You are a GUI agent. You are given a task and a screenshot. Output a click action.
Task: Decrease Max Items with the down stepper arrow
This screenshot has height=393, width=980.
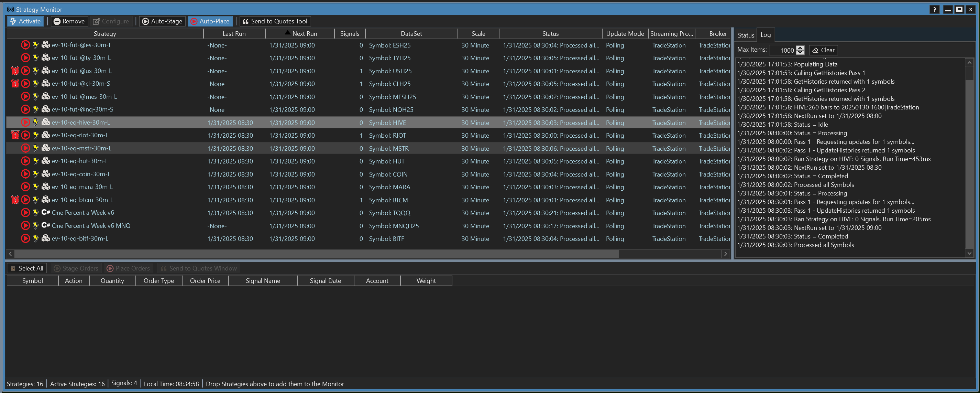800,53
